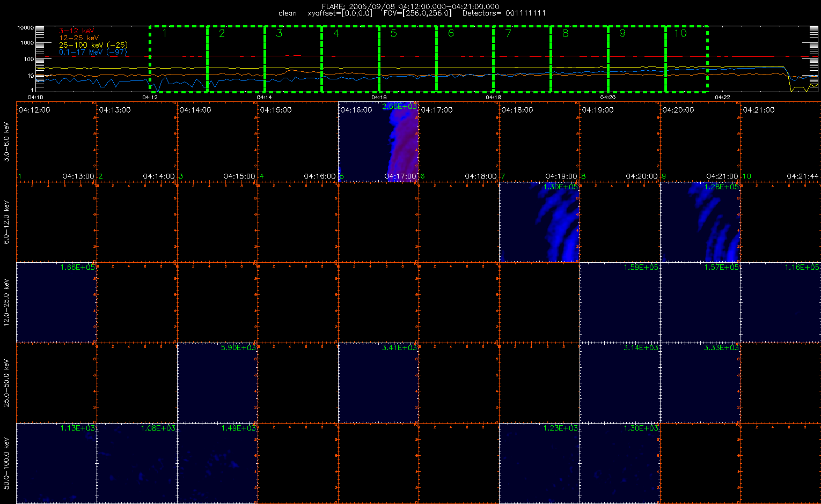Choose the image panel labeled 1.16E+05

(x=781, y=302)
